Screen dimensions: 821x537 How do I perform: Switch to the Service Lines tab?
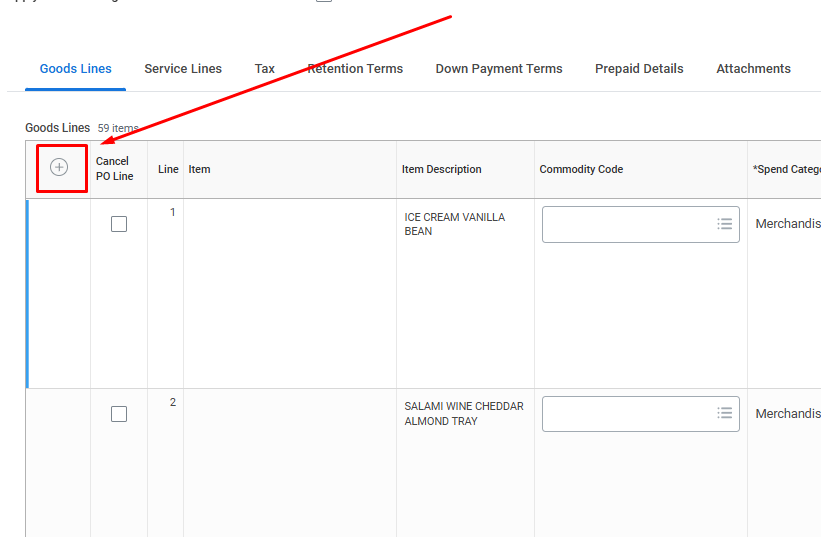point(183,69)
